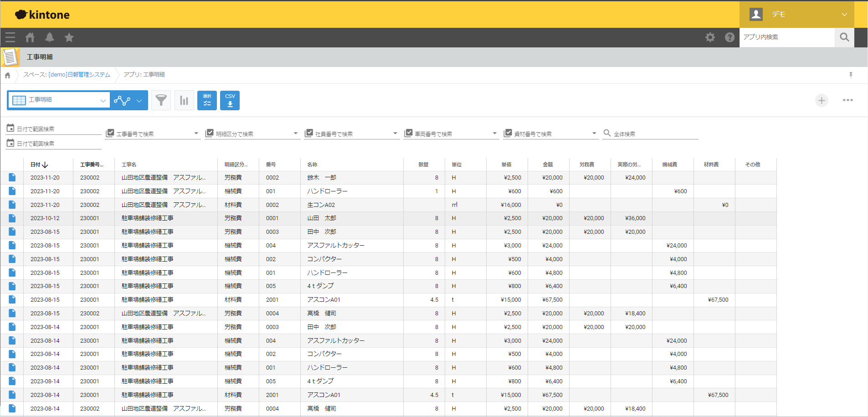Open the hamburger navigation menu

pos(10,37)
